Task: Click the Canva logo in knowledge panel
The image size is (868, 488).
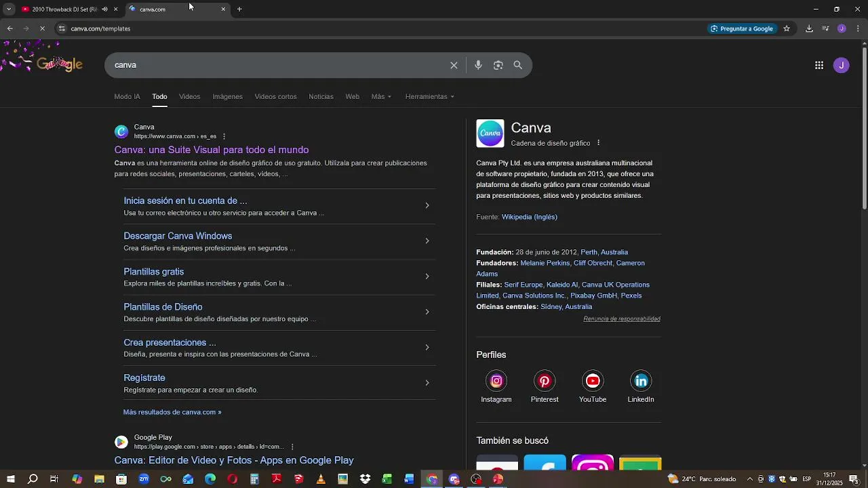Action: [490, 134]
